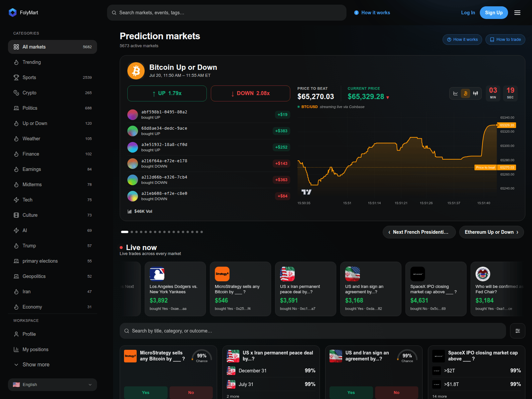
Task: Open How it works in header
Action: coord(372,13)
